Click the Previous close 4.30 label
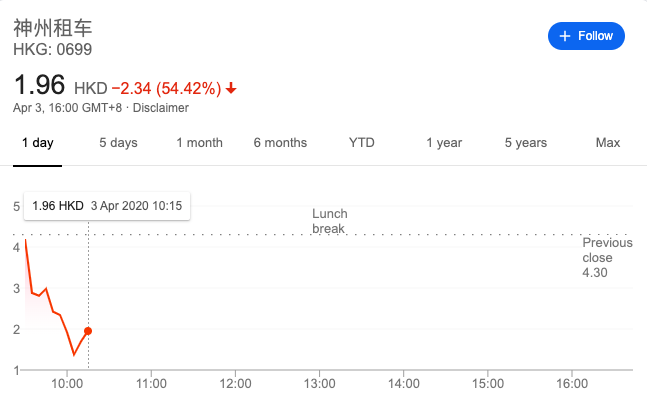Screen dimensions: 647x399 click(607, 257)
